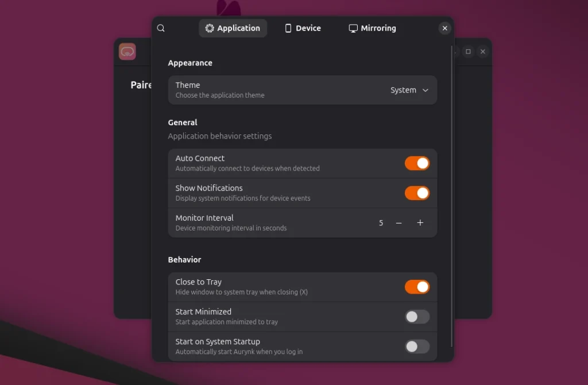Click the Monitor Interval value 5

tap(381, 223)
